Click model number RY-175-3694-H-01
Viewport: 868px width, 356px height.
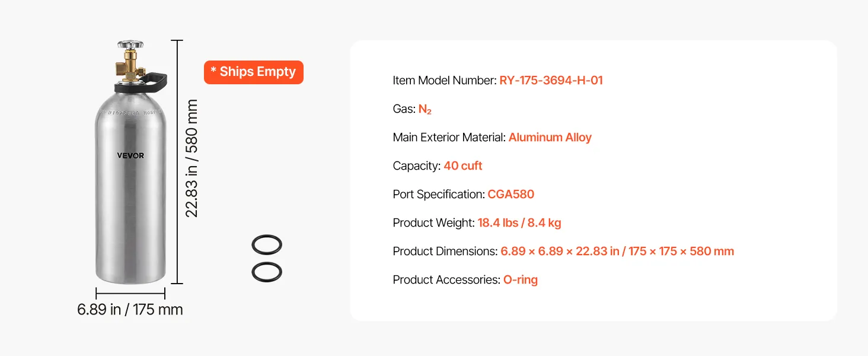coord(551,80)
